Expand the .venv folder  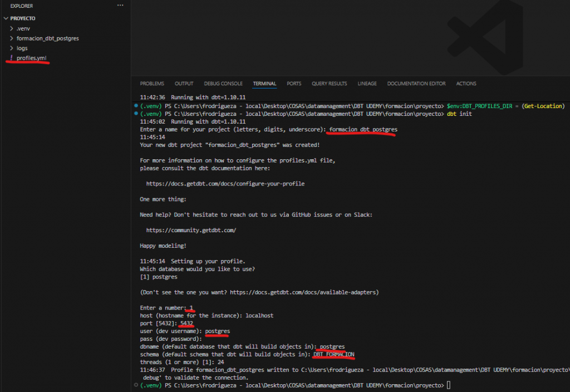coord(12,28)
